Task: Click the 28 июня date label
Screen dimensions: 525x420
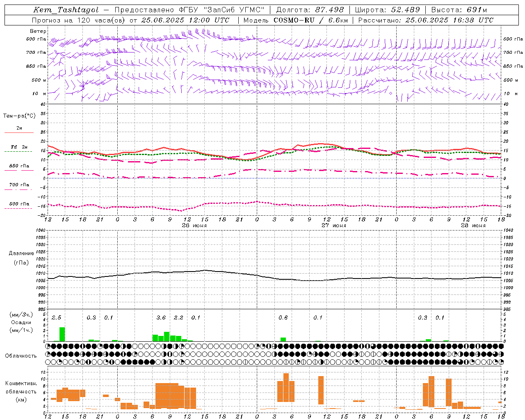Action: coord(473,226)
